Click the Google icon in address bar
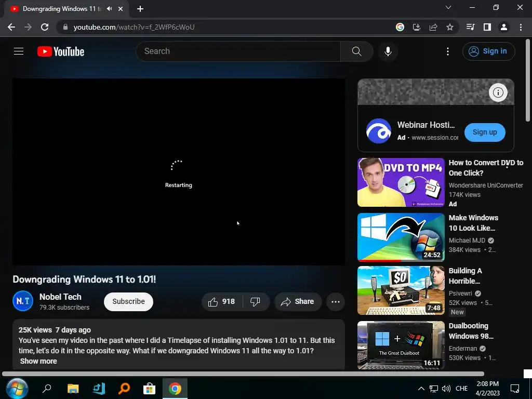 tap(400, 27)
